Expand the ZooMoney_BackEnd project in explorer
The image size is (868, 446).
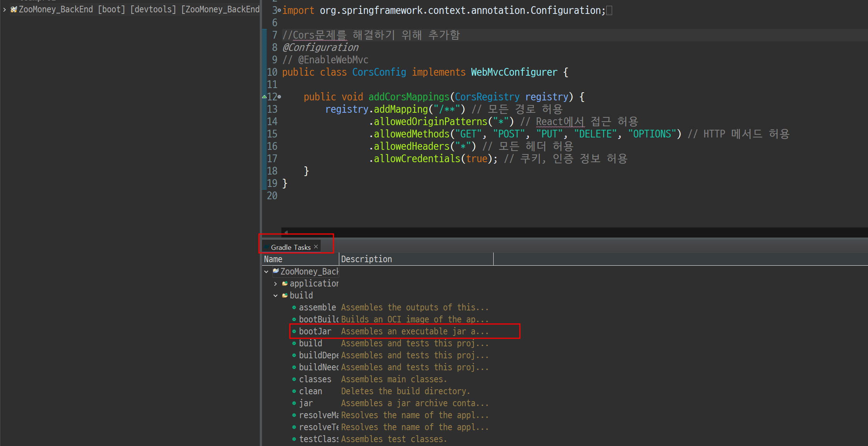coord(4,9)
